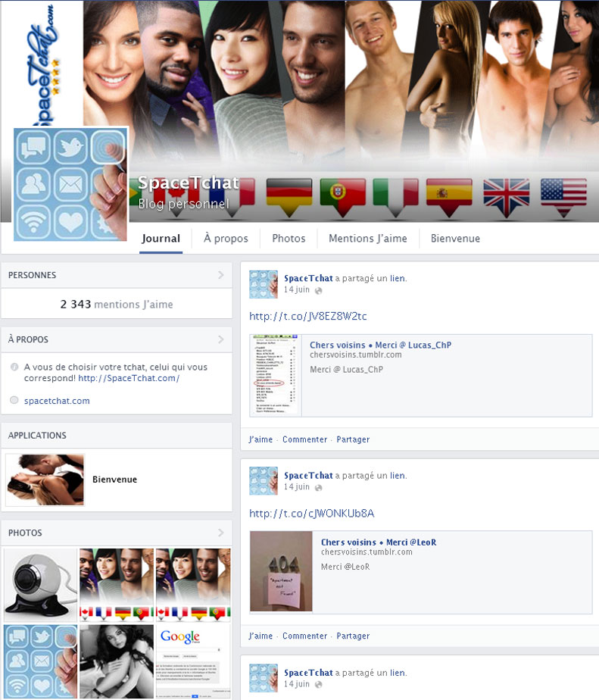Click the public globe icon on third post

[x=318, y=684]
